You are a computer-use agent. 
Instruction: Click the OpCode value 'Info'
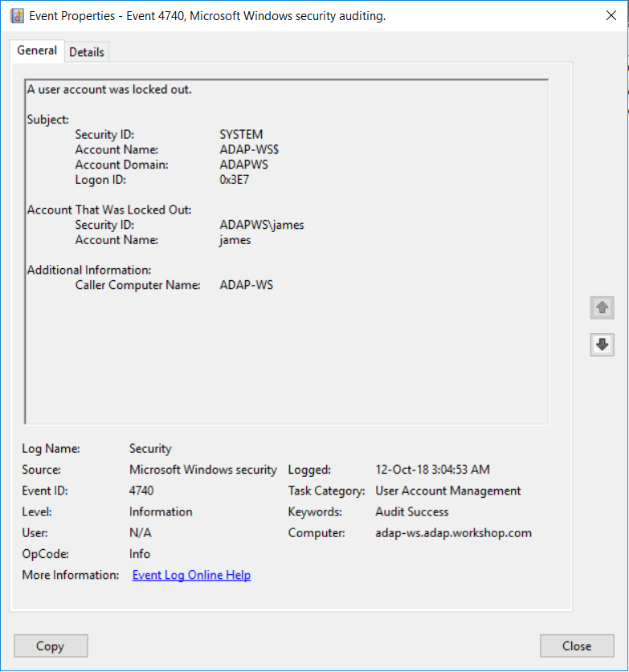139,554
